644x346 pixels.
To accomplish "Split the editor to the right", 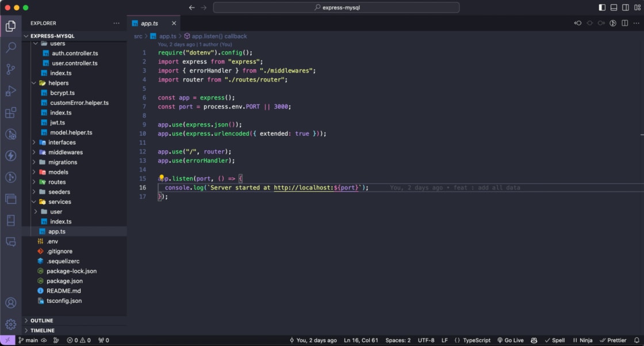I will (624, 23).
